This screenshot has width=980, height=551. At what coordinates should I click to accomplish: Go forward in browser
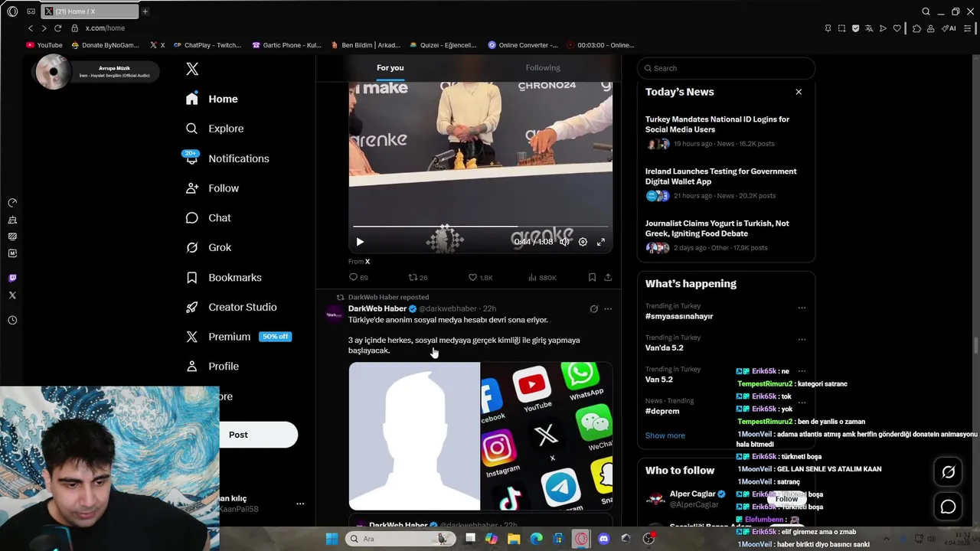(44, 28)
